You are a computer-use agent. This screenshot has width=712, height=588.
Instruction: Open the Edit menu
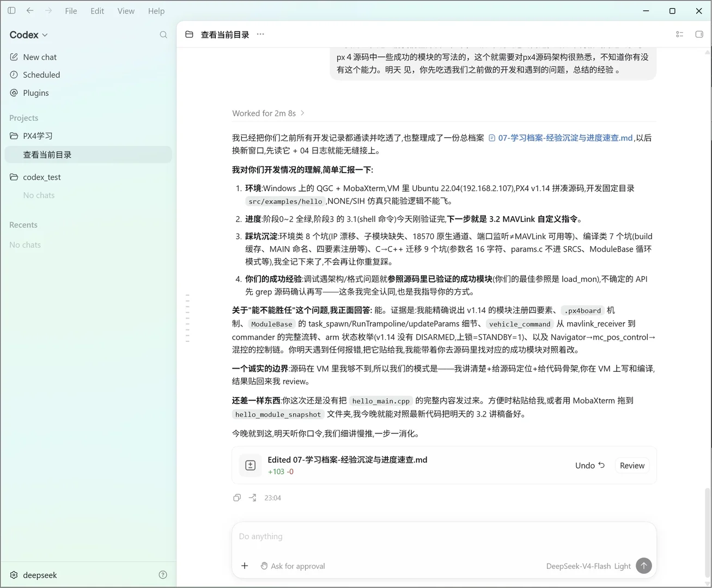click(97, 11)
